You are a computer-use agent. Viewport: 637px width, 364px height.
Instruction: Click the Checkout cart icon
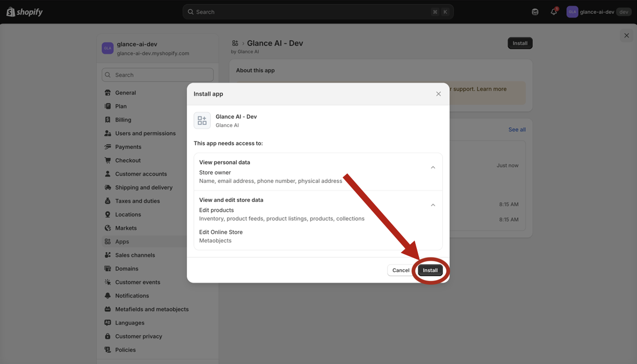(x=108, y=160)
